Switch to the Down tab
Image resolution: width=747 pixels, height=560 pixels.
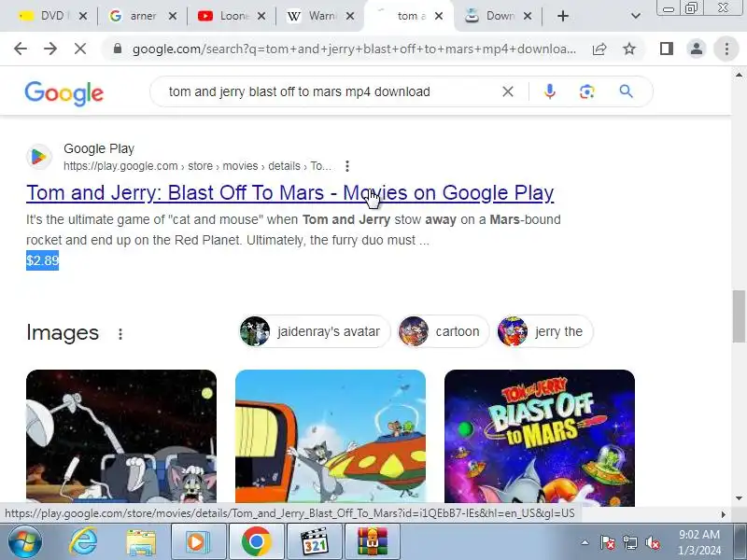(492, 16)
